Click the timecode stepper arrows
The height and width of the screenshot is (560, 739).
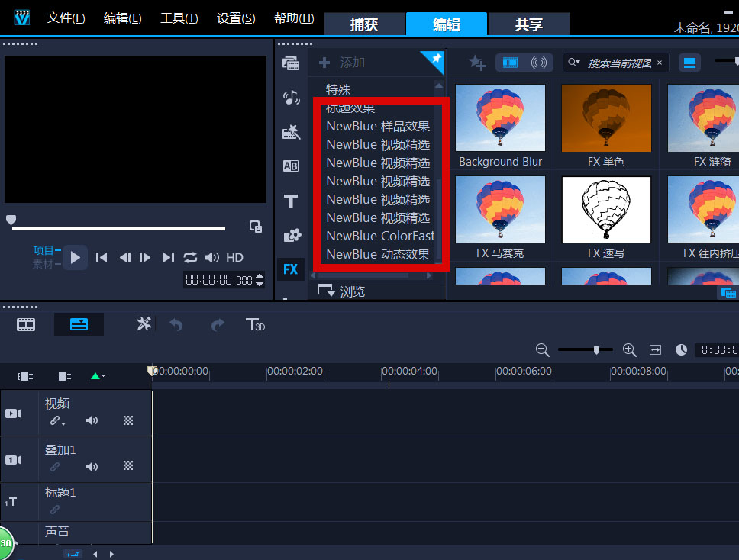260,280
